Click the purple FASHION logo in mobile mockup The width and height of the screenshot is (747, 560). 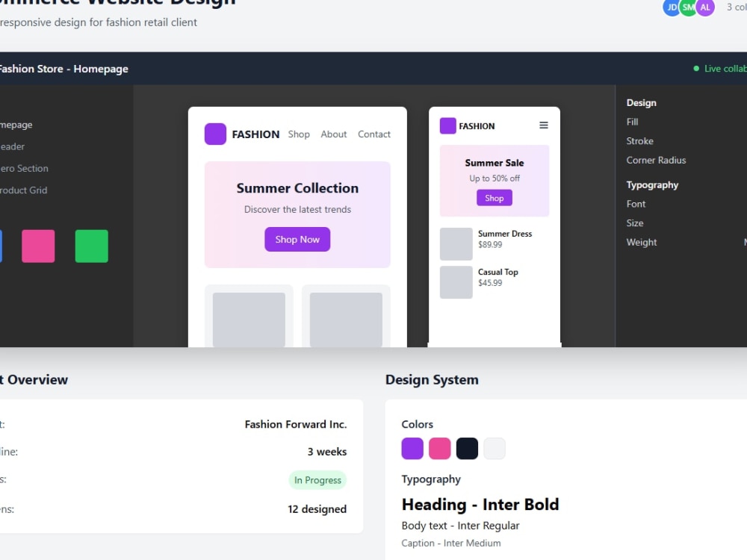(447, 125)
